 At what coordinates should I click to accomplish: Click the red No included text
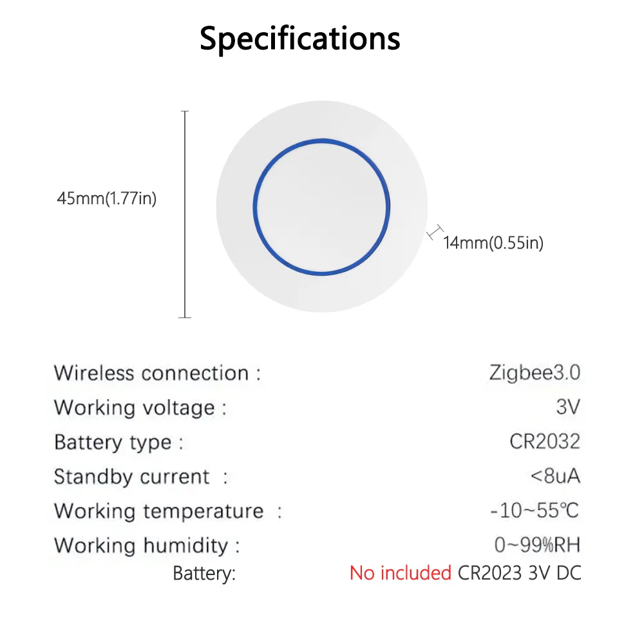(x=401, y=573)
